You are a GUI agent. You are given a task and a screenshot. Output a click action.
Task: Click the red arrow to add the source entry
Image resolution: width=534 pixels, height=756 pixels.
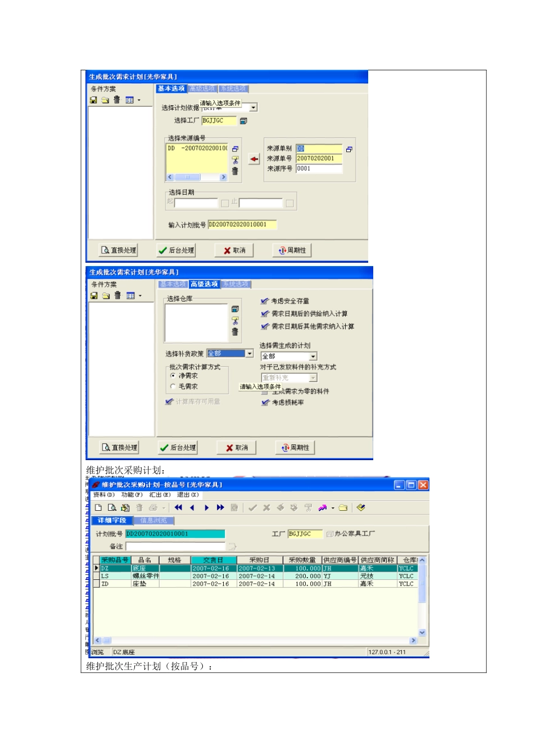[254, 159]
